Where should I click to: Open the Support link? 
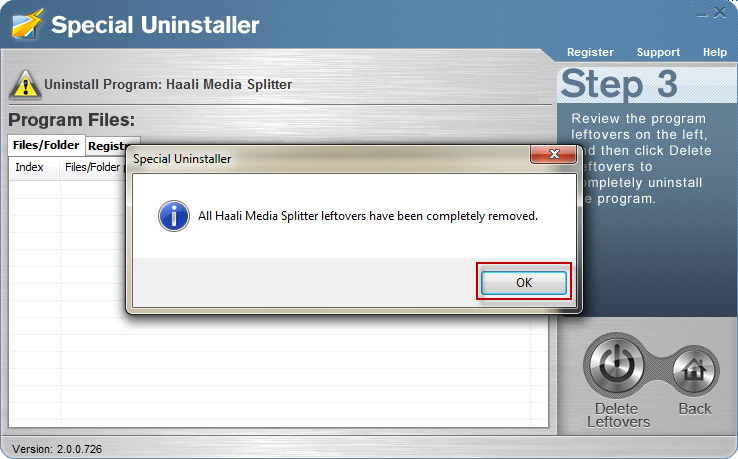click(658, 52)
